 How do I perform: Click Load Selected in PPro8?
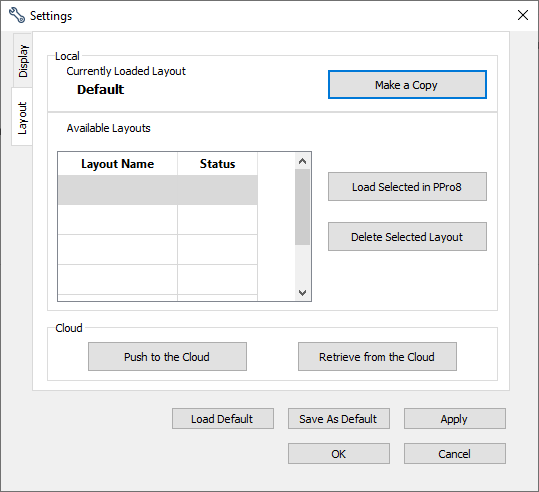click(x=407, y=187)
